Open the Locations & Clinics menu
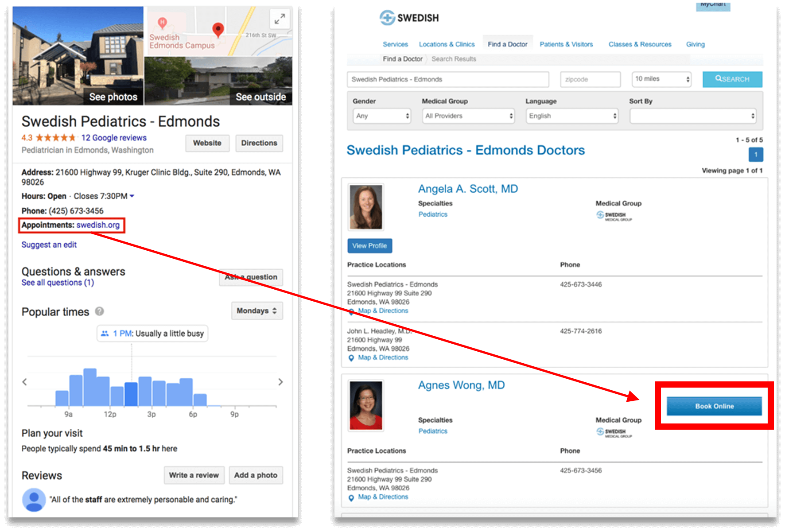This screenshot has width=785, height=532. pyautogui.click(x=447, y=44)
